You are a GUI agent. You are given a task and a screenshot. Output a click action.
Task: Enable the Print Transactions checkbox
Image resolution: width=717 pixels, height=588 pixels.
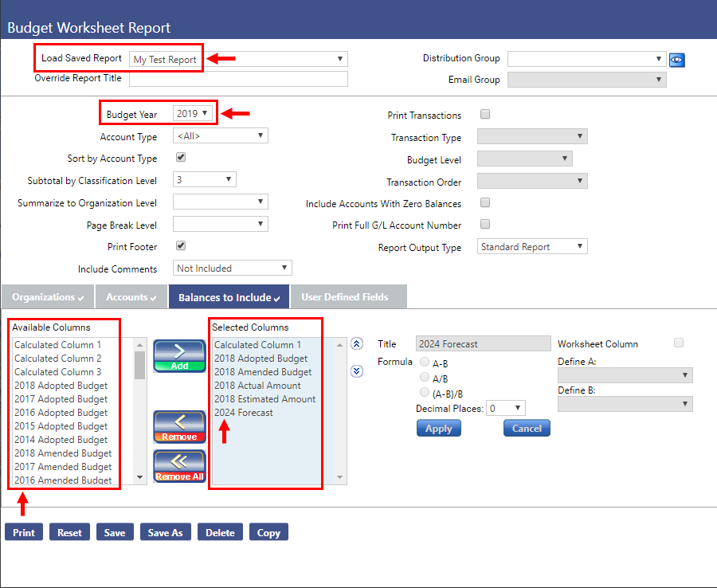(x=485, y=115)
